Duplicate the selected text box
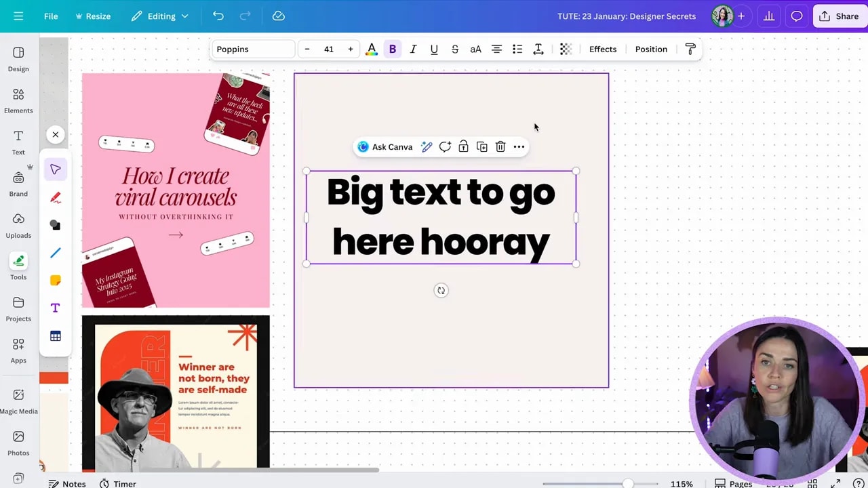 coord(481,146)
